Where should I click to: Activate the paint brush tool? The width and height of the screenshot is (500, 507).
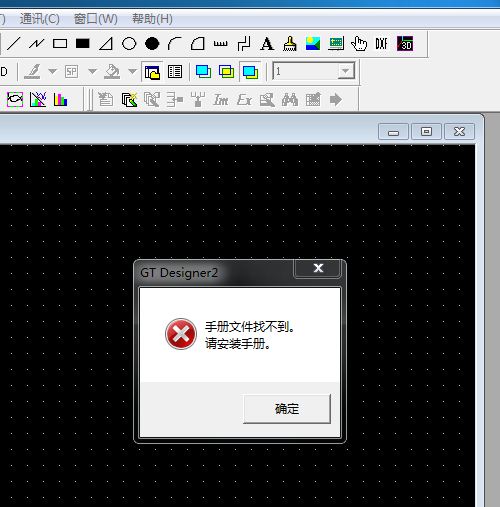(290, 44)
